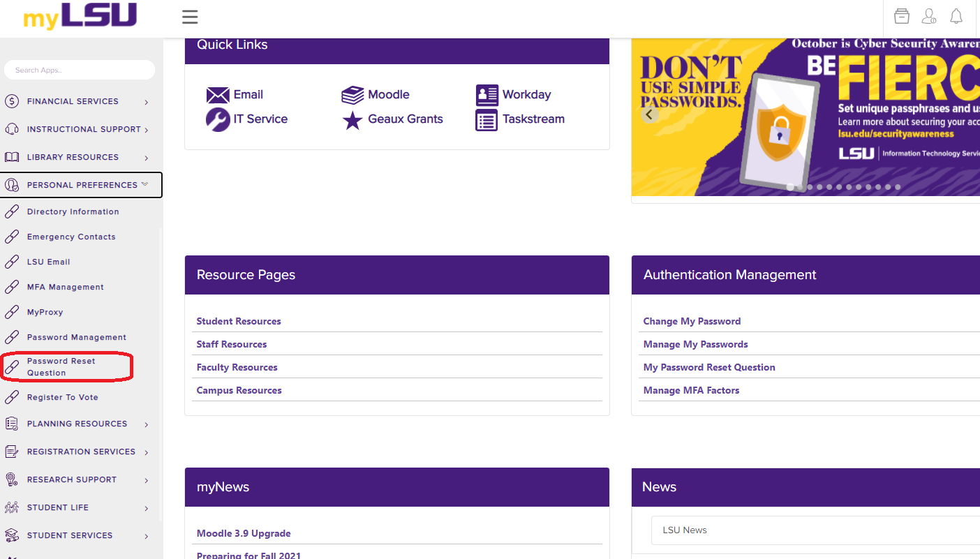Image resolution: width=980 pixels, height=559 pixels.
Task: Click Change My Password link
Action: tap(692, 321)
